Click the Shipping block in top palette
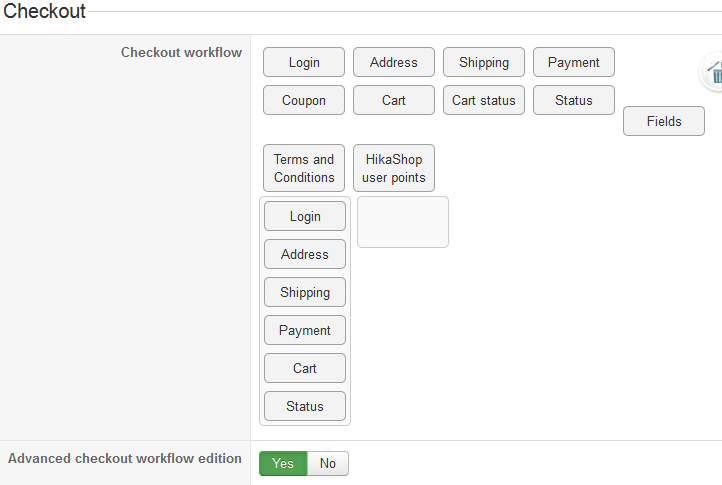 point(484,62)
